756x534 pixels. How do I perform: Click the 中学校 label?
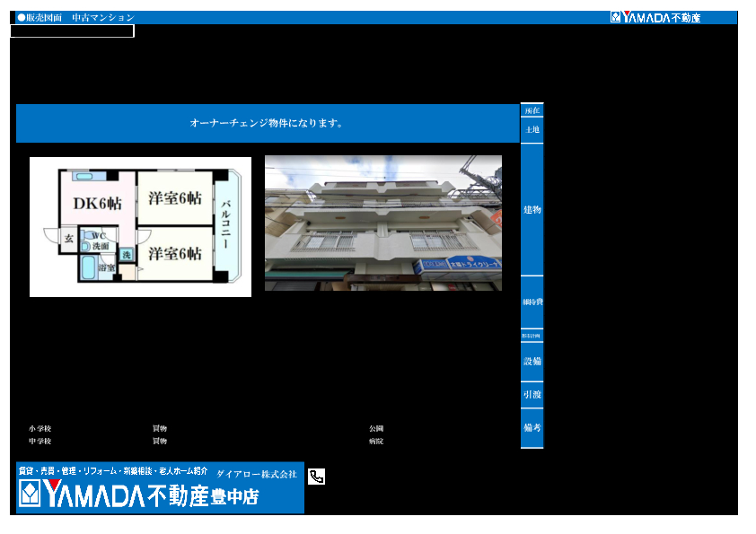[x=40, y=442]
